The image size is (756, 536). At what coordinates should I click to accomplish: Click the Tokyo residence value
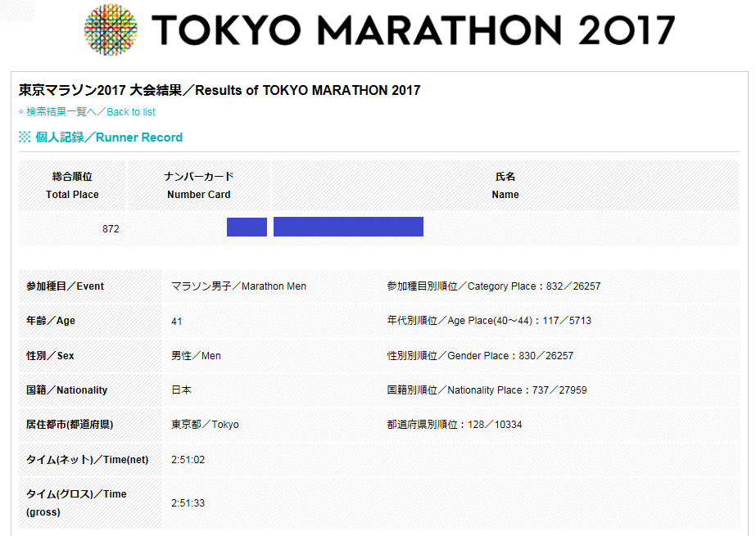[x=205, y=425]
